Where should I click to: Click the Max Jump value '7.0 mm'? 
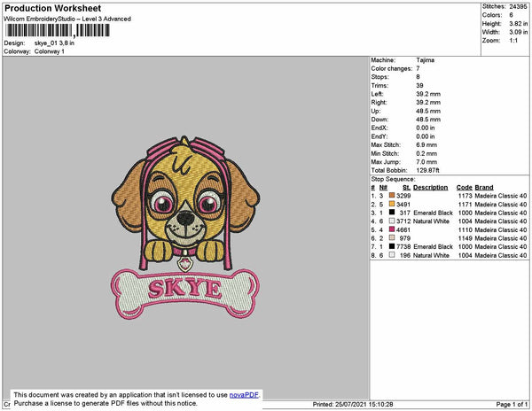click(x=426, y=162)
